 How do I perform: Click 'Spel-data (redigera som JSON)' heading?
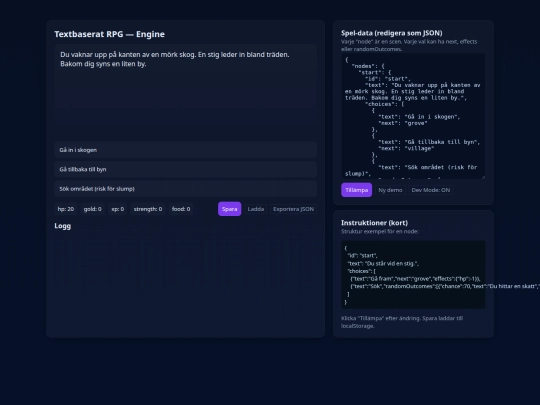tap(392, 33)
